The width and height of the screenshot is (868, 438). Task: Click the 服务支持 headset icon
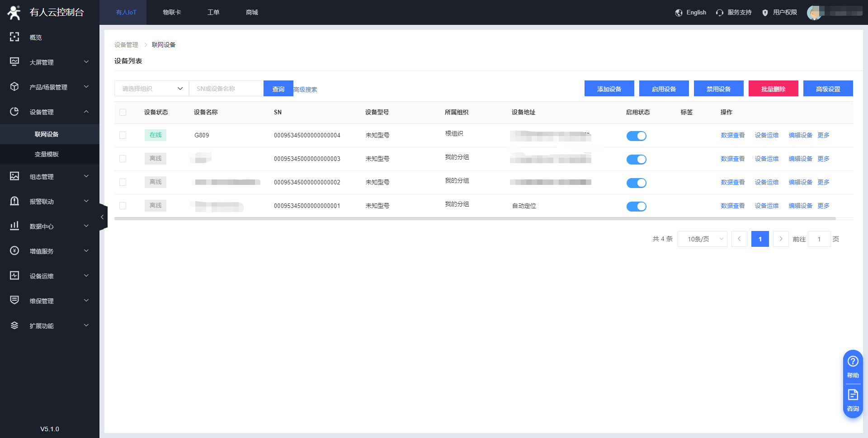pos(720,13)
